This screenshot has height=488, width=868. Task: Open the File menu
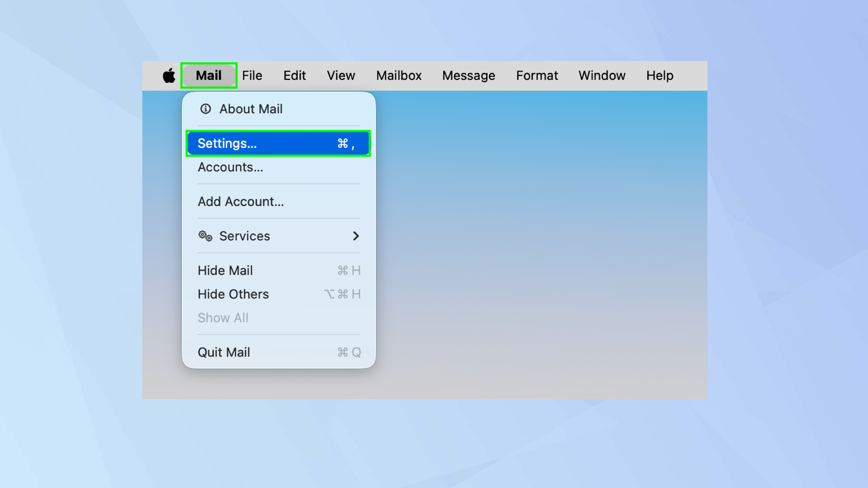coord(252,75)
